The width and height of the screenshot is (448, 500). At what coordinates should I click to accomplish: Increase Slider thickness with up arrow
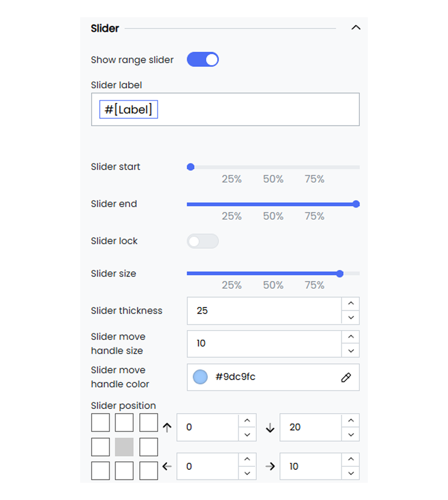[x=351, y=303]
